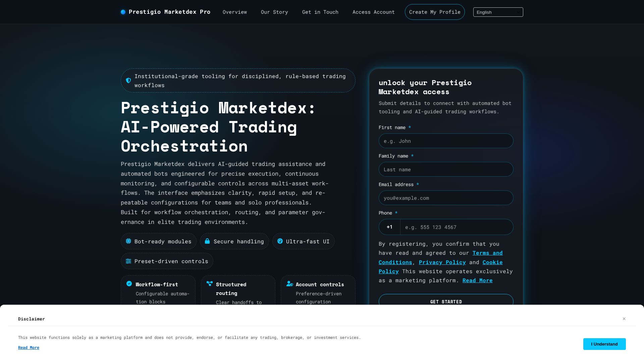This screenshot has width=644, height=362.
Task: Focus the Phone number input field
Action: (x=457, y=227)
